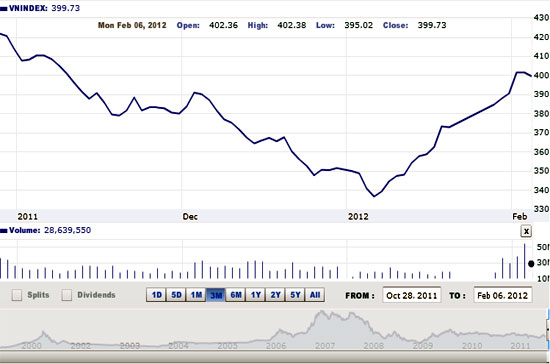The height and width of the screenshot is (364, 550).
Task: Select the All time range
Action: [315, 295]
